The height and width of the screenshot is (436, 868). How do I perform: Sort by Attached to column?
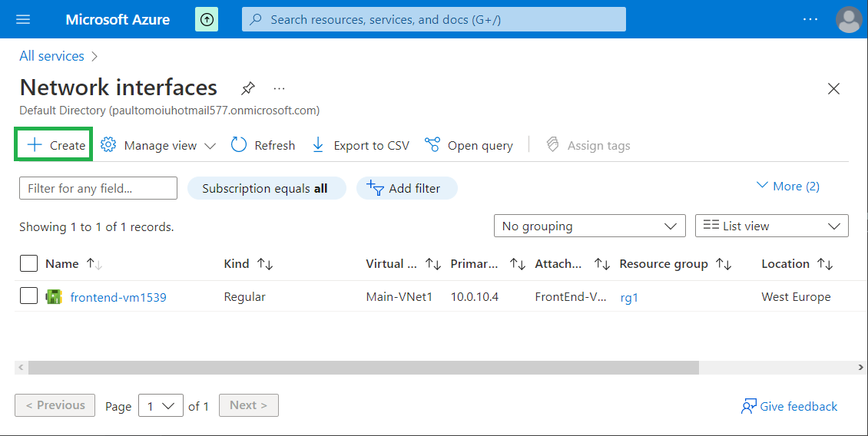(572, 264)
